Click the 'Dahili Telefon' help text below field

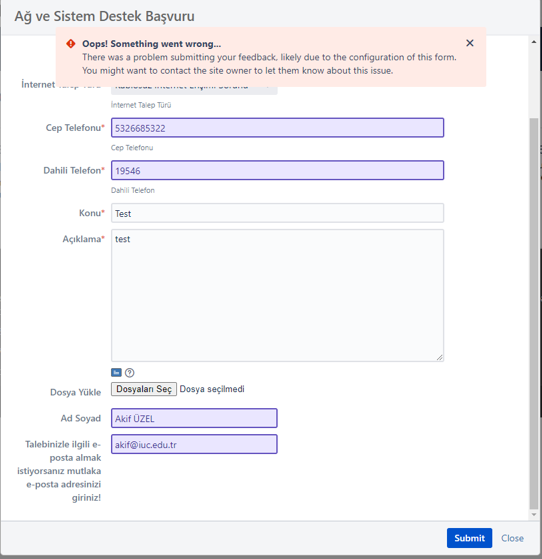[x=133, y=190]
